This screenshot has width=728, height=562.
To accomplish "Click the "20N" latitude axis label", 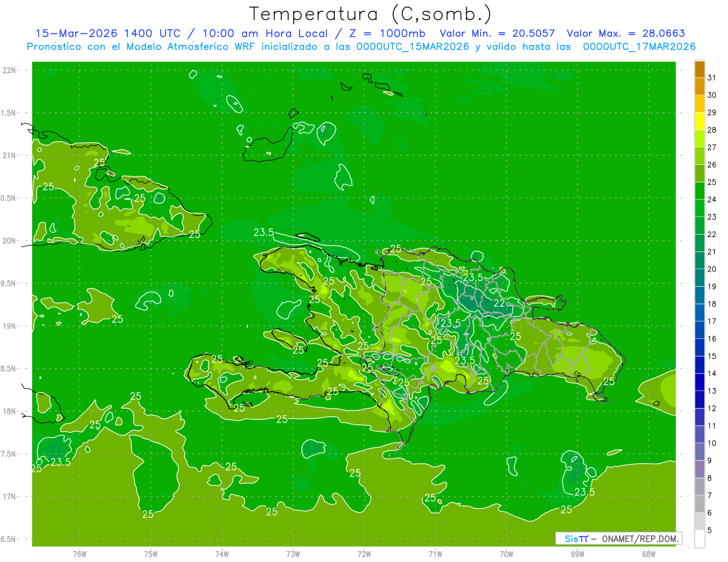I will 8,241.
